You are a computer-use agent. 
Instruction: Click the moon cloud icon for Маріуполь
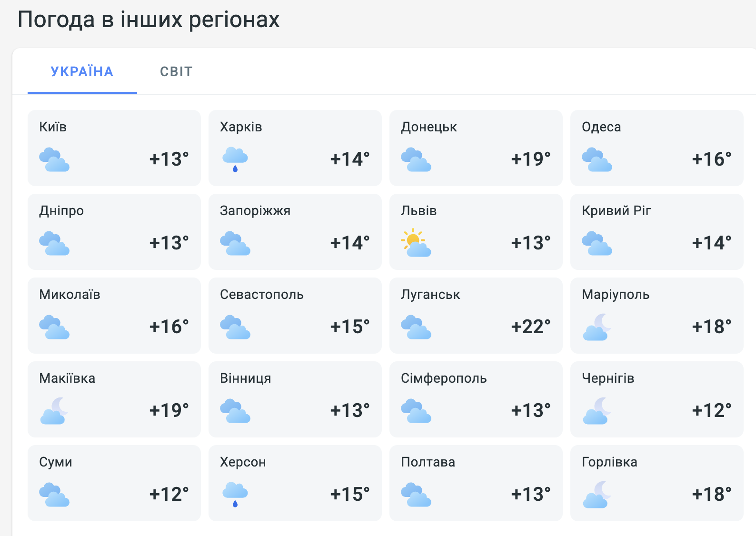coord(597,327)
